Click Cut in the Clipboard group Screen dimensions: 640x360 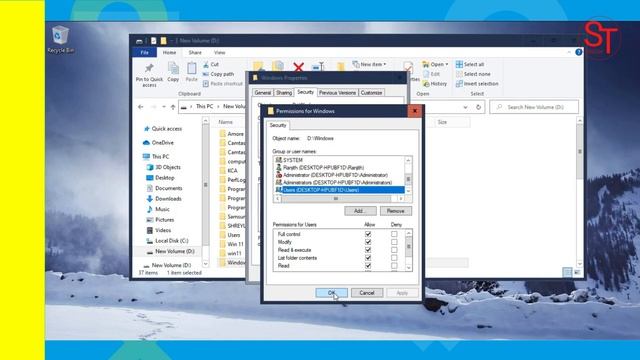pyautogui.click(x=211, y=64)
